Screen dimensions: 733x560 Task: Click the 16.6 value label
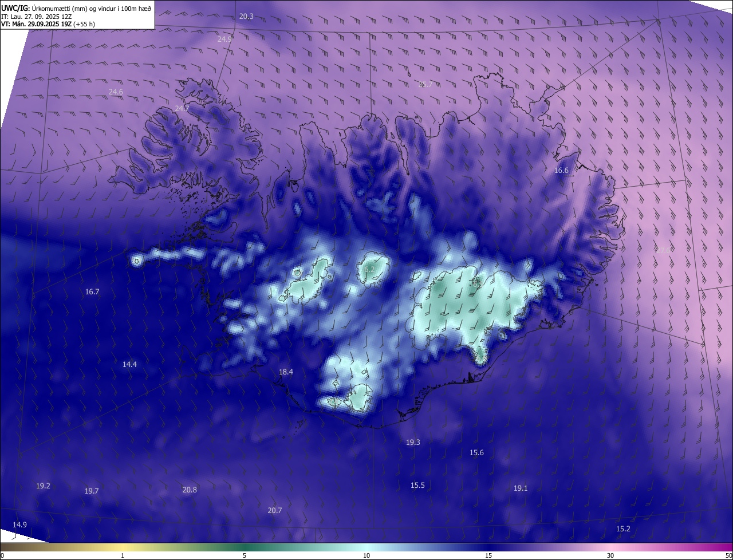click(561, 171)
